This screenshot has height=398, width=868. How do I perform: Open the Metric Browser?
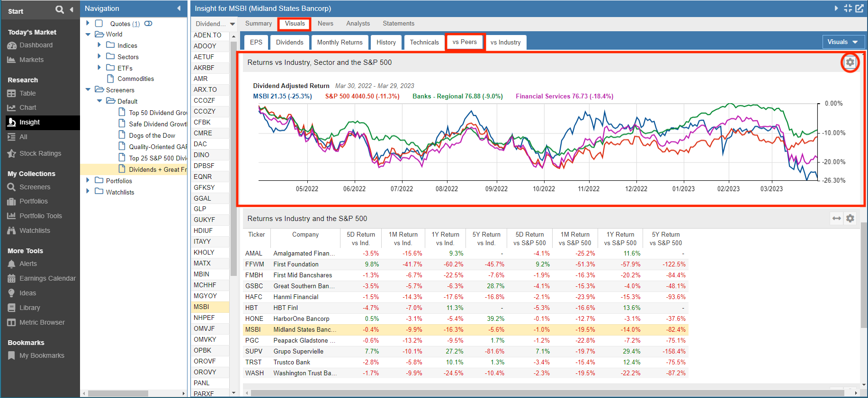click(x=42, y=322)
